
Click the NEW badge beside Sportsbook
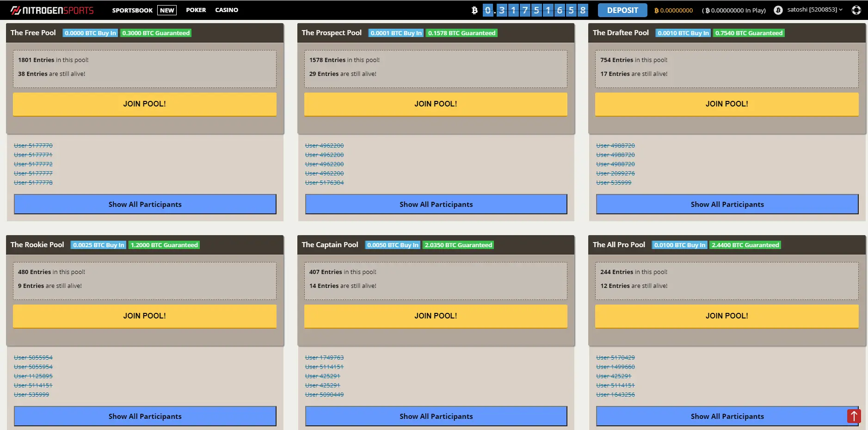[x=167, y=10]
